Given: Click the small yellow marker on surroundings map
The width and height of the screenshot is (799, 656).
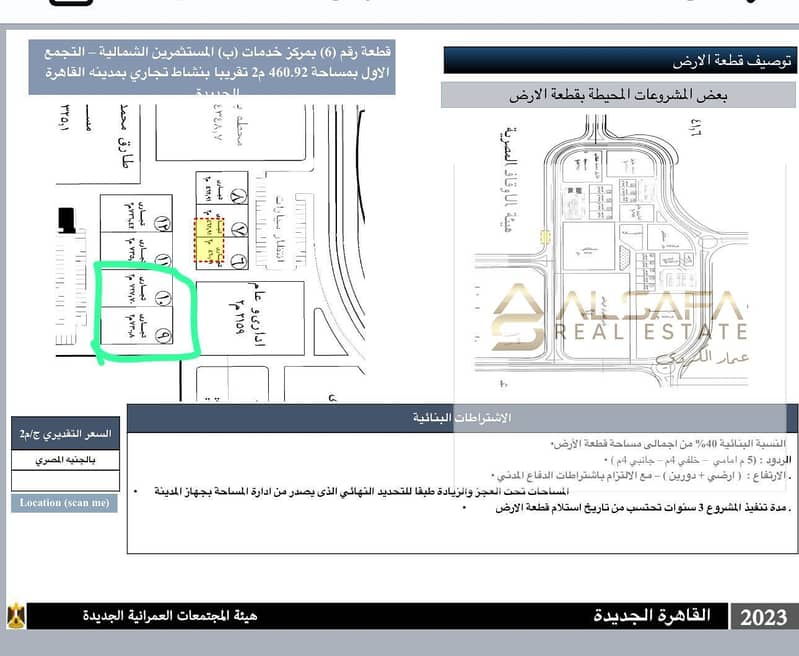Looking at the screenshot, I should click(x=545, y=237).
